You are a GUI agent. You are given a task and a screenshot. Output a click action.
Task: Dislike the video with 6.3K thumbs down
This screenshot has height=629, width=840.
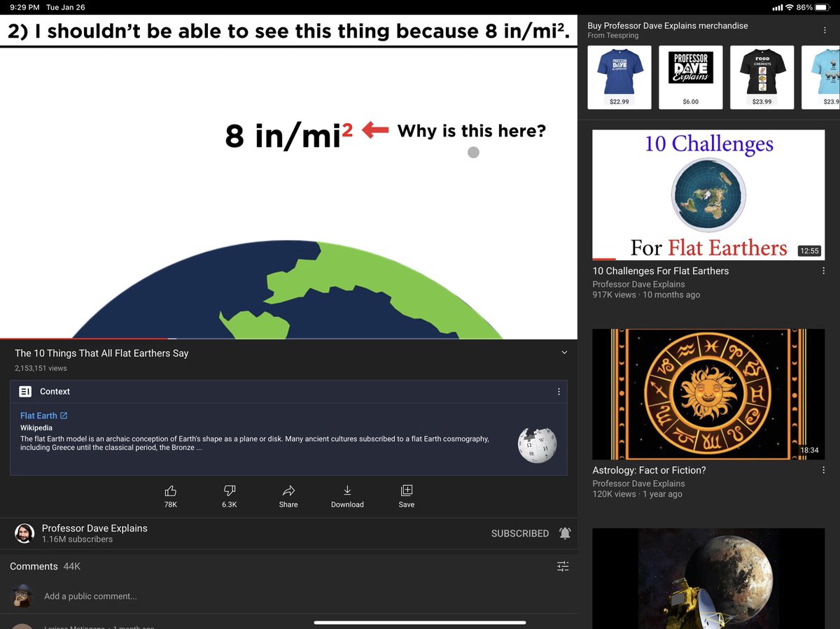pos(230,496)
